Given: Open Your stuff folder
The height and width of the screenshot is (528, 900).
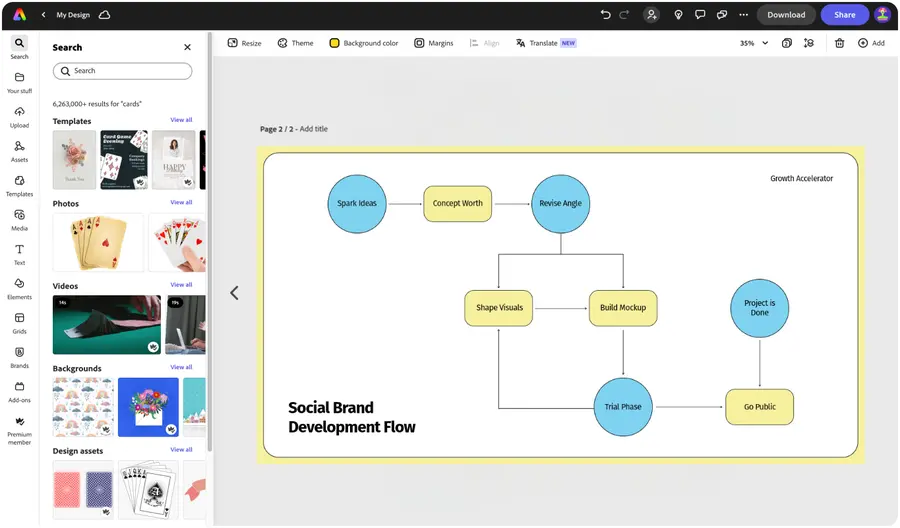Looking at the screenshot, I should (x=19, y=83).
